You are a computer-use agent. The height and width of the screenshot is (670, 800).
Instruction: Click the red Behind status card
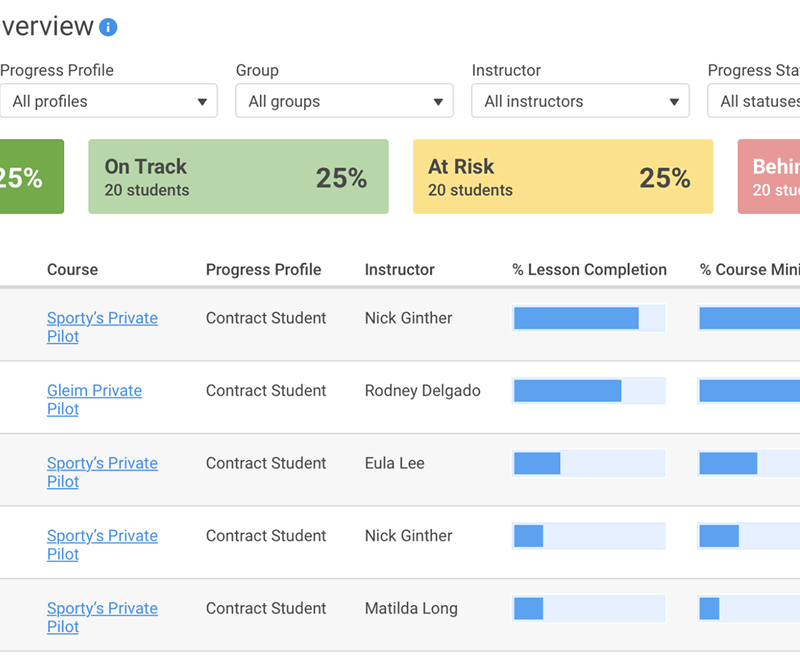pos(770,177)
